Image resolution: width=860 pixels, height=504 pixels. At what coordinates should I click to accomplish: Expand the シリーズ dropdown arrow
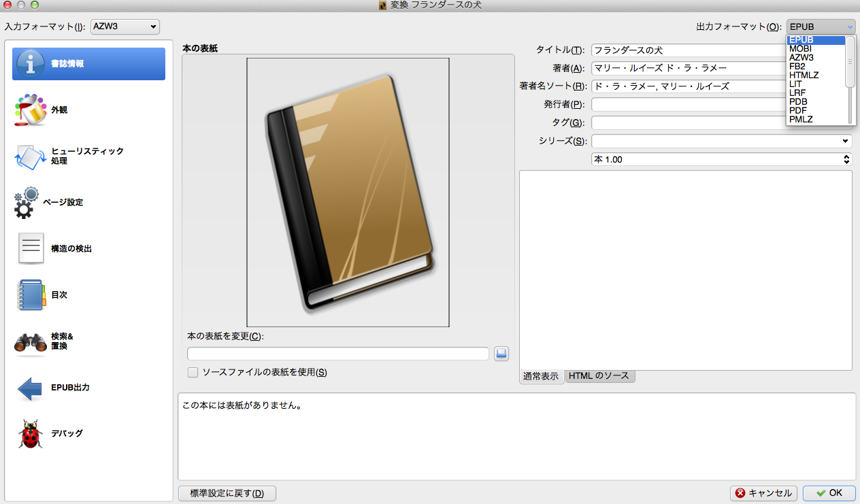[x=846, y=141]
